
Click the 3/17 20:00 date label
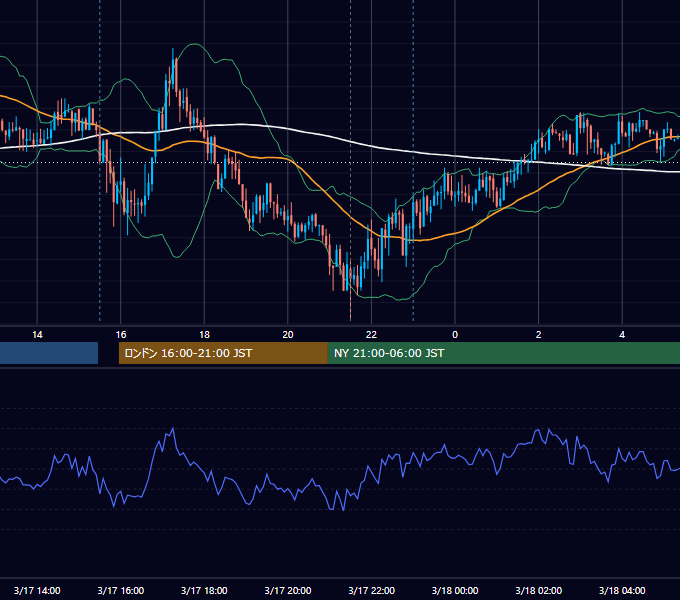[288, 590]
